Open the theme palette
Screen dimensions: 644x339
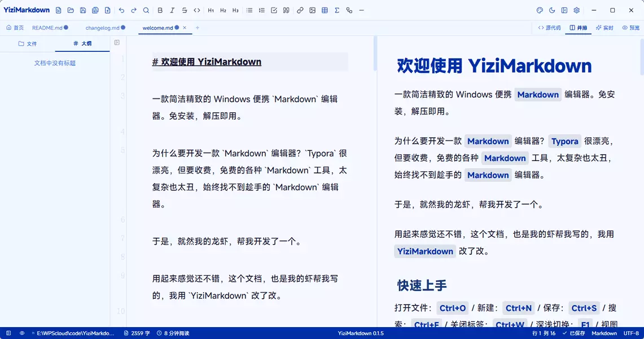pyautogui.click(x=540, y=10)
